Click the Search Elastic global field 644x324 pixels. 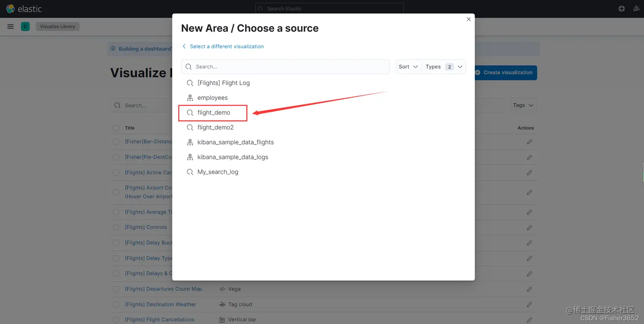pos(329,9)
